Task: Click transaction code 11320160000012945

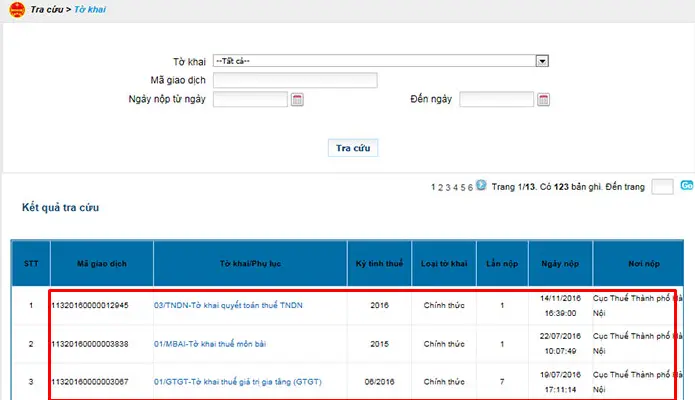Action: pyautogui.click(x=90, y=305)
